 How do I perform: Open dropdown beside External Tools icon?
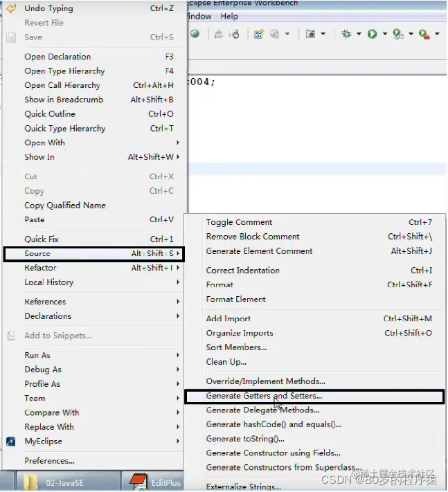point(437,34)
